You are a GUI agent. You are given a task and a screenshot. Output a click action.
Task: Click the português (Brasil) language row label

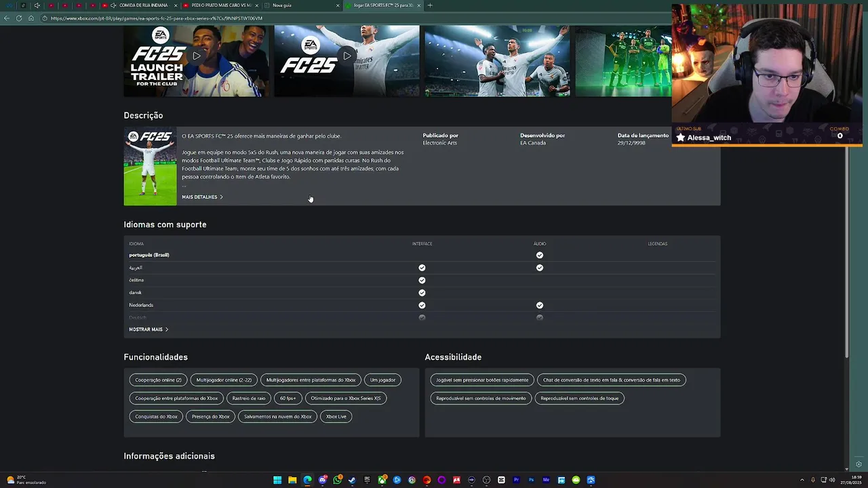(149, 255)
